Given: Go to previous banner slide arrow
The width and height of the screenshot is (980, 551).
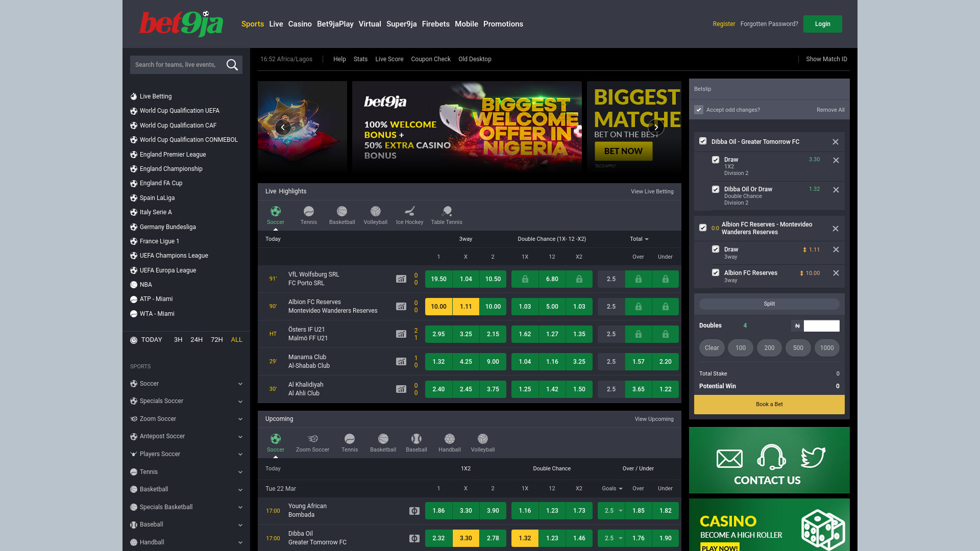Looking at the screenshot, I should pyautogui.click(x=283, y=127).
